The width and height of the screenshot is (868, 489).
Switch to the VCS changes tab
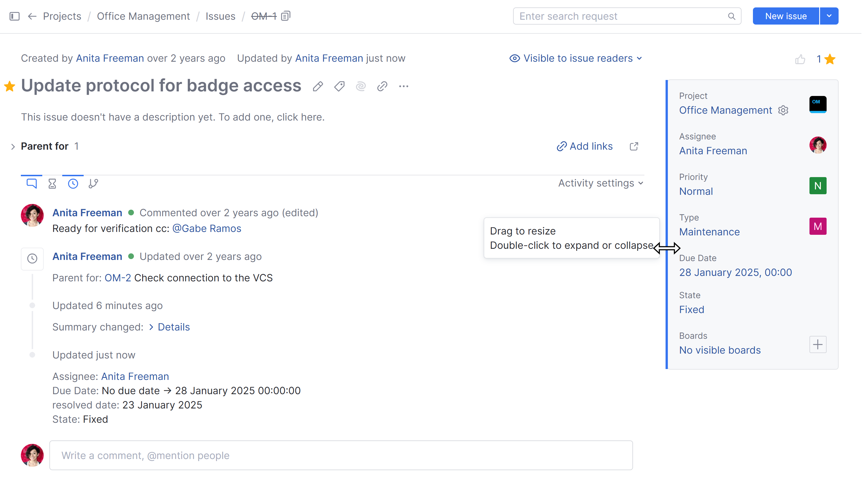coord(93,183)
